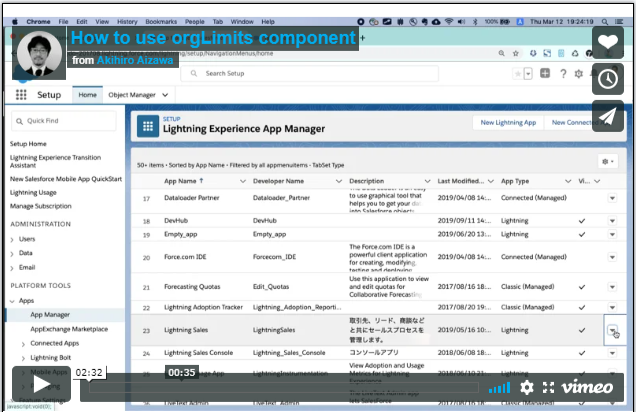Screen dimensions: 636x412
Task: Expand Email section in sidebar
Action: click(x=12, y=268)
